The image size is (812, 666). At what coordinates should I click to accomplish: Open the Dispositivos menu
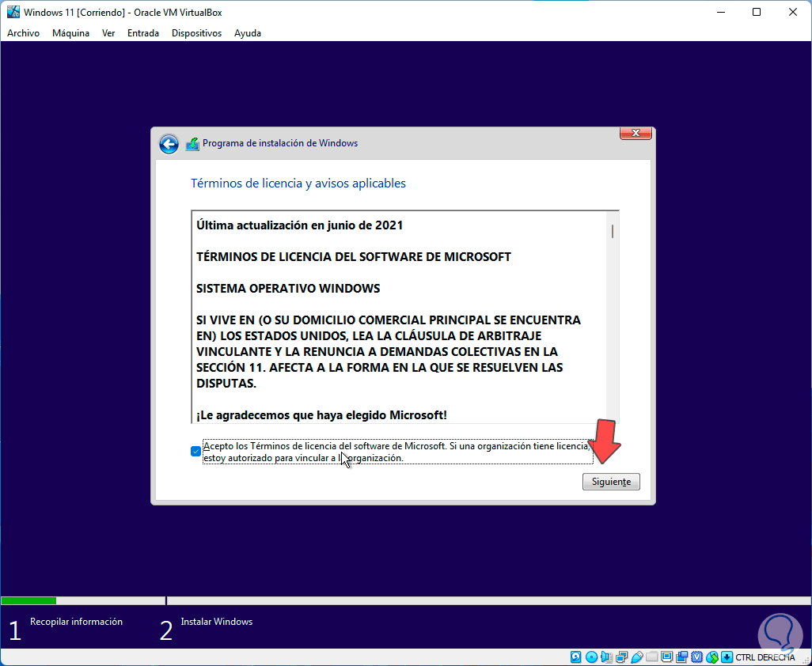pyautogui.click(x=197, y=33)
